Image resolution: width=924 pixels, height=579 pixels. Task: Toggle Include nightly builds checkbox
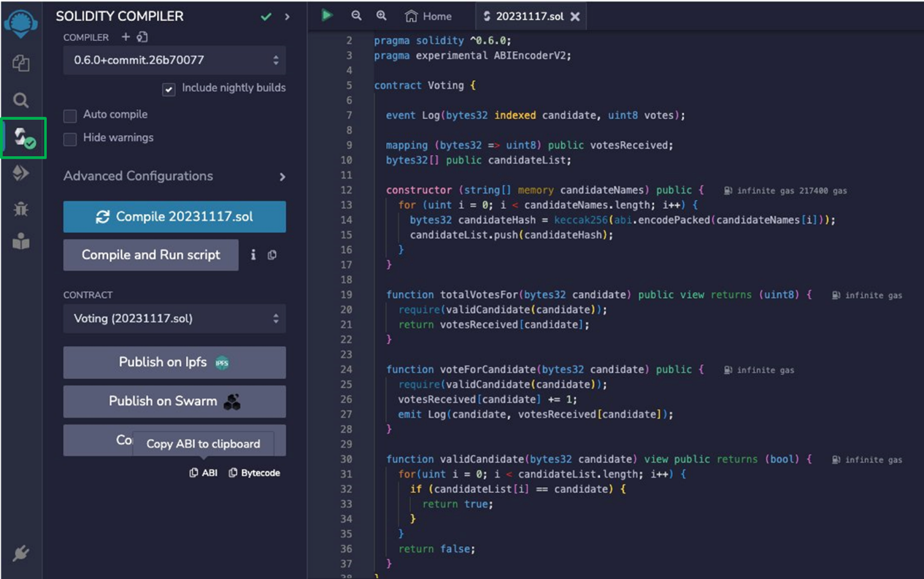pyautogui.click(x=169, y=89)
